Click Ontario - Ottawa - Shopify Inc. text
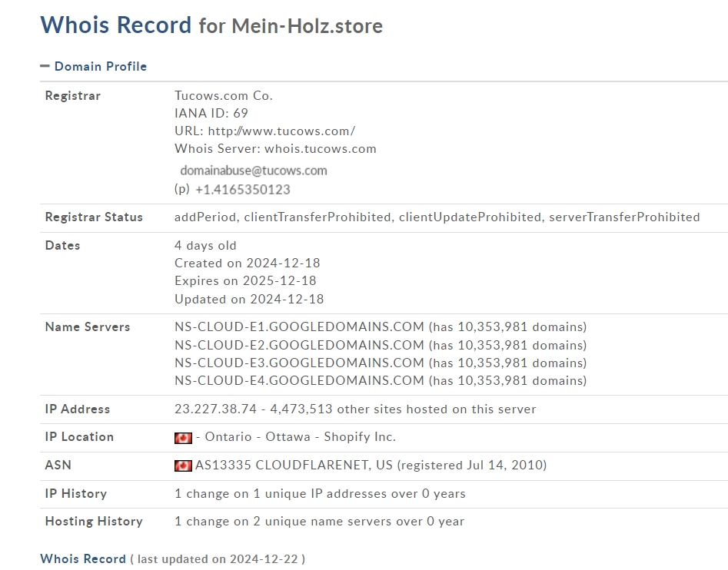The width and height of the screenshot is (728, 570). [x=300, y=437]
